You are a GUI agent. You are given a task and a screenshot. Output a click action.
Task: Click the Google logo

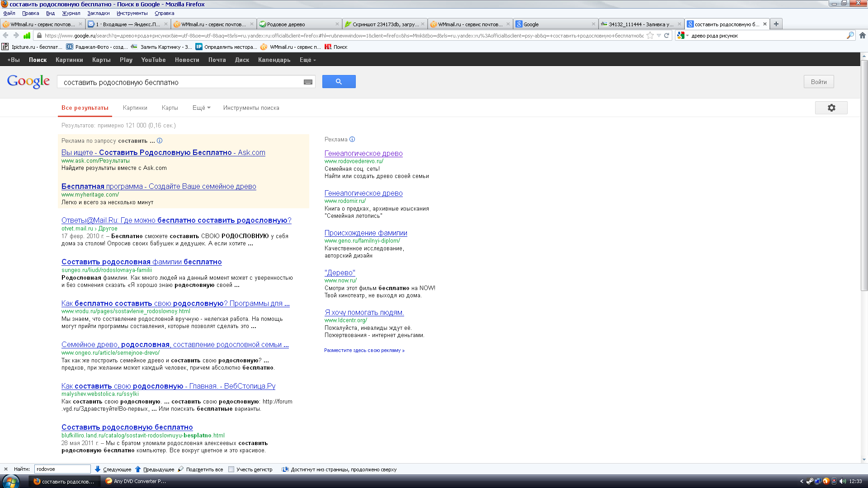pyautogui.click(x=28, y=82)
